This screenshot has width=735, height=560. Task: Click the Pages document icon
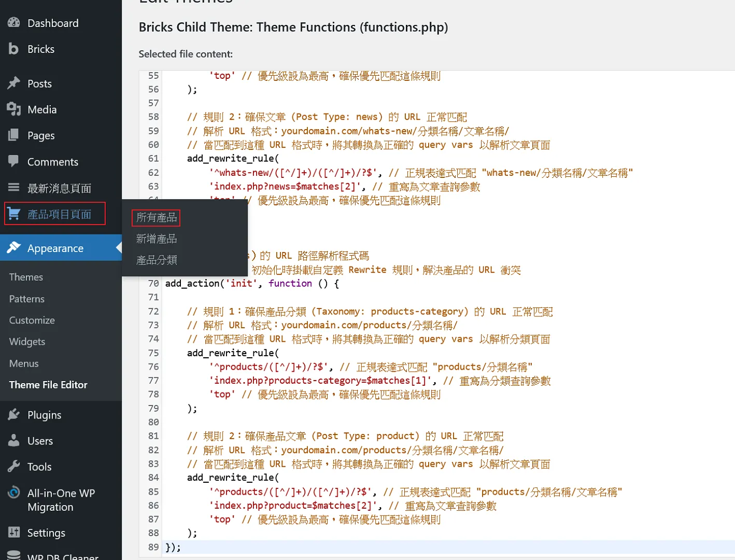coord(14,135)
